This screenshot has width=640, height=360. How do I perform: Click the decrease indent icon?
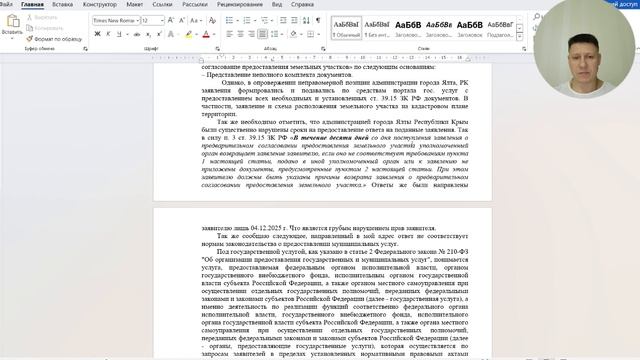tap(283, 20)
